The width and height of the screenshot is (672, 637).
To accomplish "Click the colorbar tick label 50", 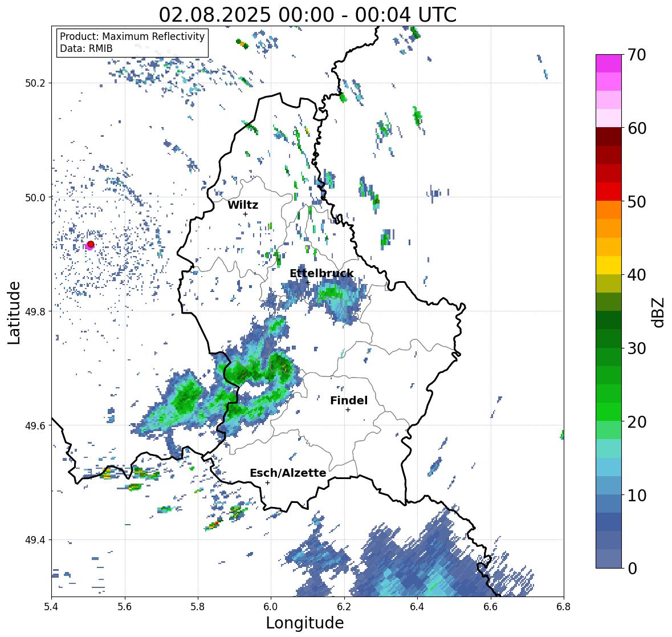I will (637, 202).
